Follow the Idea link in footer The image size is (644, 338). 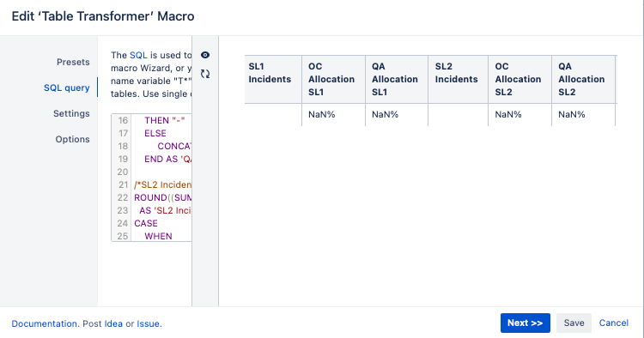tap(113, 323)
